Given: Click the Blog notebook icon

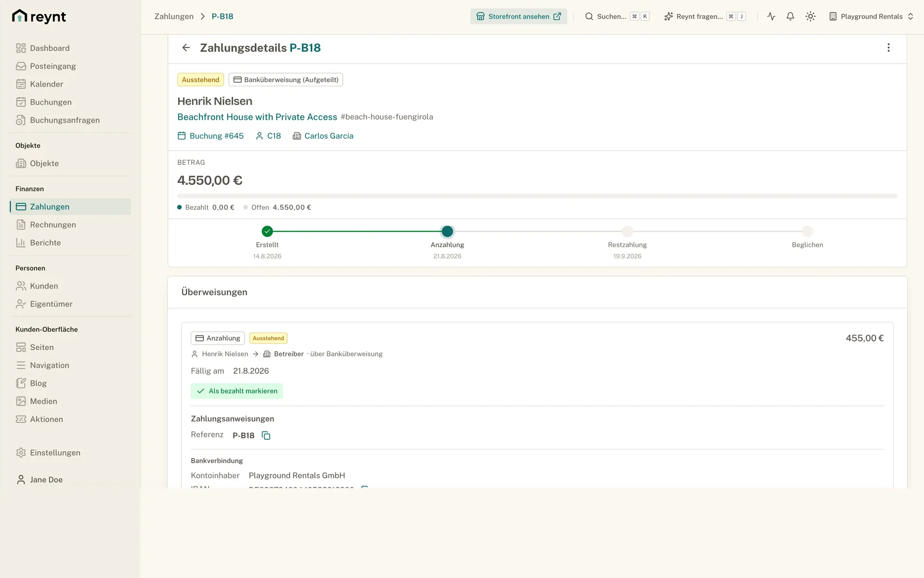Looking at the screenshot, I should coord(21,383).
